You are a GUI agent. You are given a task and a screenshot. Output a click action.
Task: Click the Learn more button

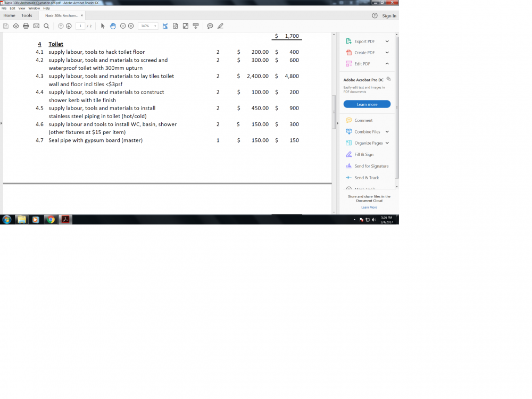[367, 104]
